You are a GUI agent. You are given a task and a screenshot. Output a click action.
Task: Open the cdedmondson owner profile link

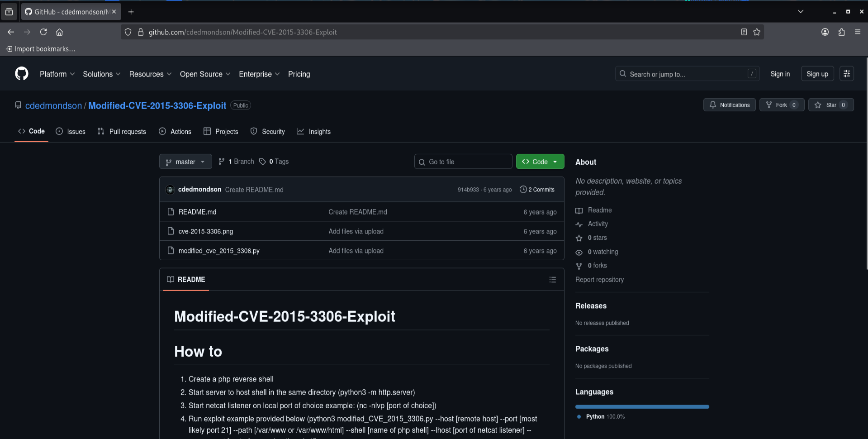53,105
